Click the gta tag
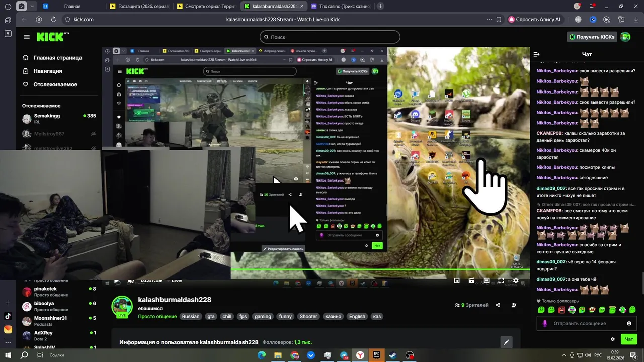Viewport: 644px width, 362px height. point(211,317)
